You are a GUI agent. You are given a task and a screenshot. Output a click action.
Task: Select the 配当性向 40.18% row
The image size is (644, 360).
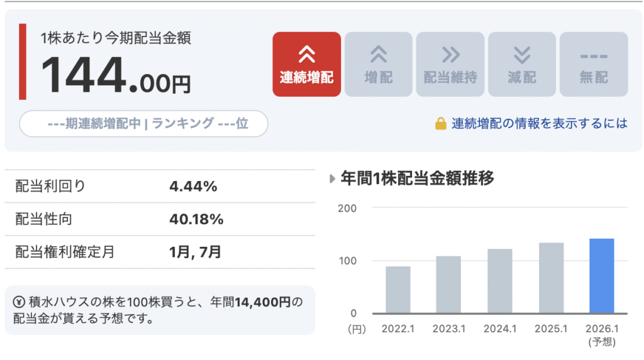(x=159, y=219)
